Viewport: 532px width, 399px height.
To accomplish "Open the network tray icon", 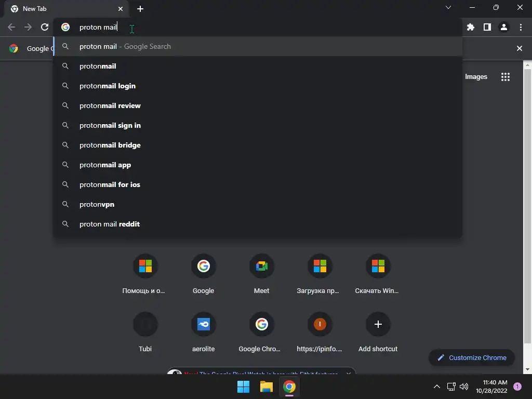I will pos(451,387).
